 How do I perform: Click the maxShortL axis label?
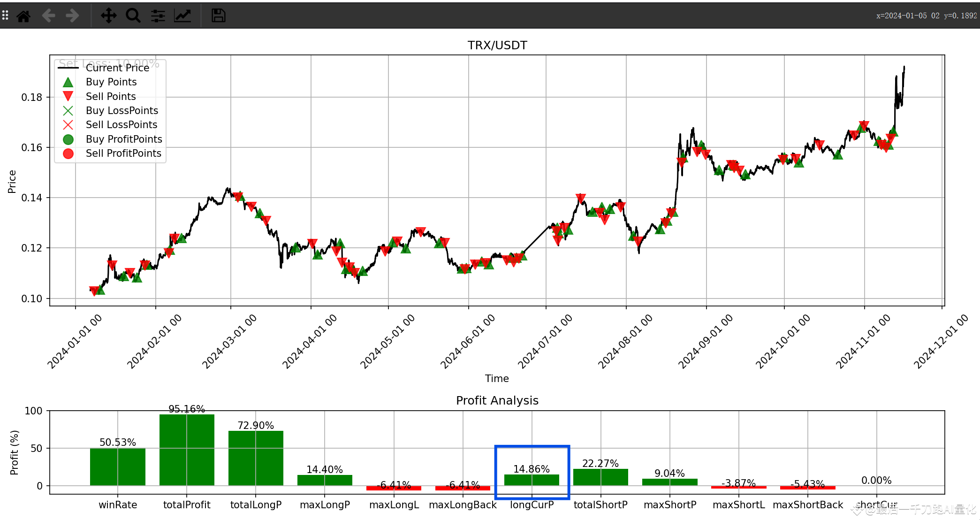coord(739,505)
